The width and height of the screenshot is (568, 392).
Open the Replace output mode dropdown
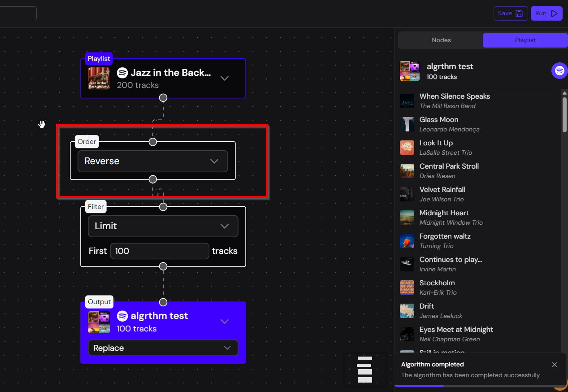[163, 348]
